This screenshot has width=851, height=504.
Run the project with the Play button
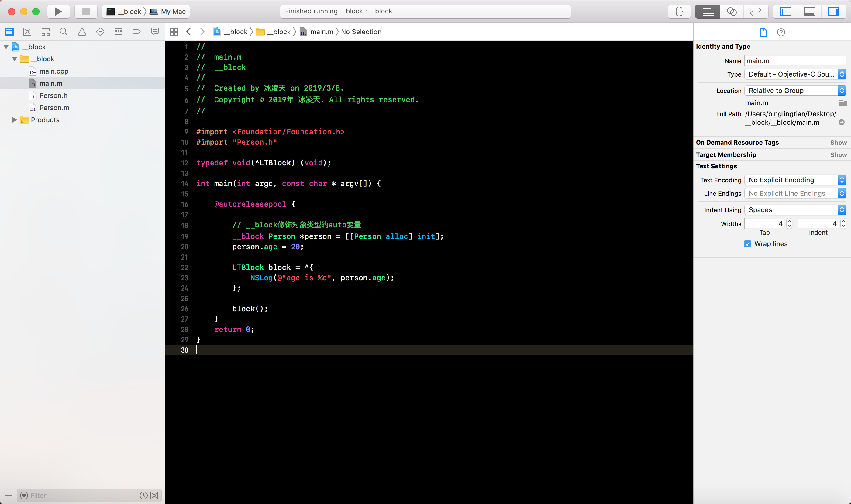tap(58, 12)
